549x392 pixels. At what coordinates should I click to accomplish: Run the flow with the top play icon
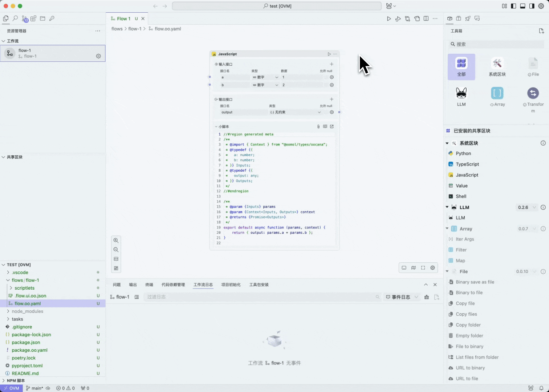pyautogui.click(x=389, y=19)
